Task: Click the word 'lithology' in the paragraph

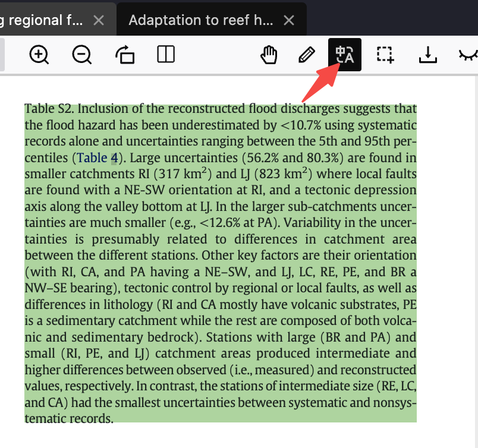Action: [x=128, y=304]
